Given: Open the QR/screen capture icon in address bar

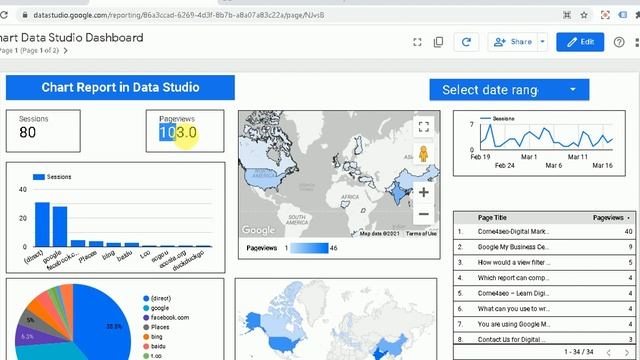Looking at the screenshot, I should pyautogui.click(x=567, y=15).
